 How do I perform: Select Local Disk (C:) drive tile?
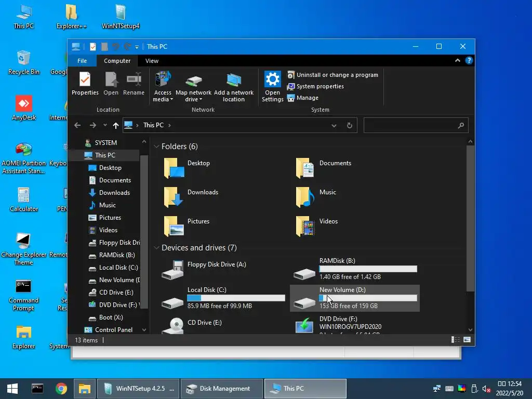(223, 298)
